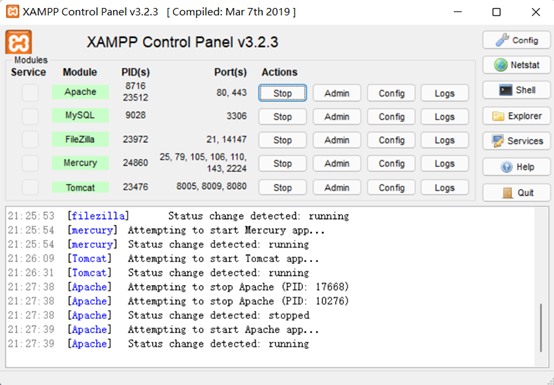
Task: Open MySQL Config menu
Action: point(391,117)
